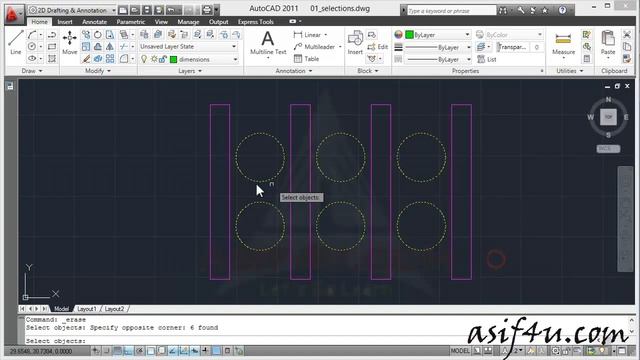Toggle dimensions layer on/off lightbulb
The height and width of the screenshot is (360, 640).
tap(144, 59)
